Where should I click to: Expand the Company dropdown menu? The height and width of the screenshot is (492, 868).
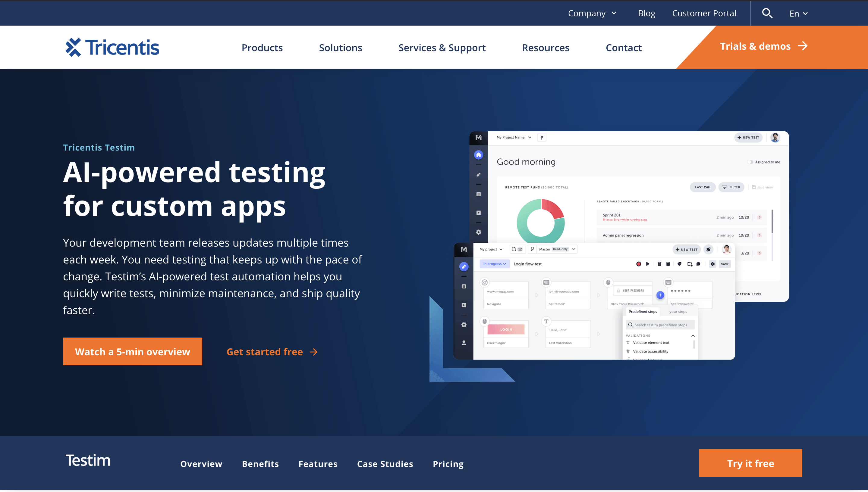tap(592, 13)
